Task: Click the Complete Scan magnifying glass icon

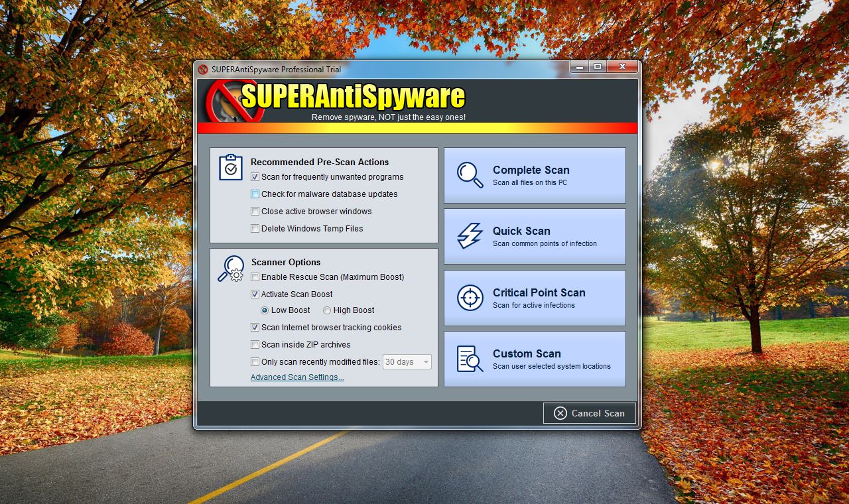Action: (x=470, y=175)
